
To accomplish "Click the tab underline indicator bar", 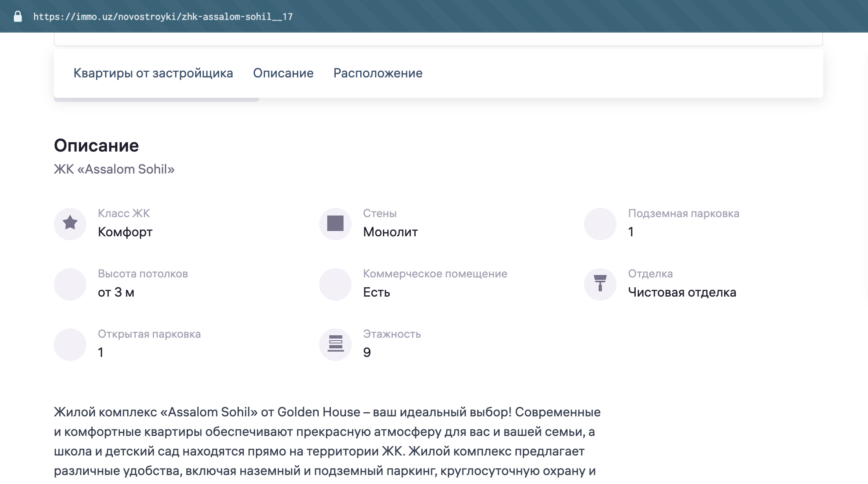I will (156, 99).
